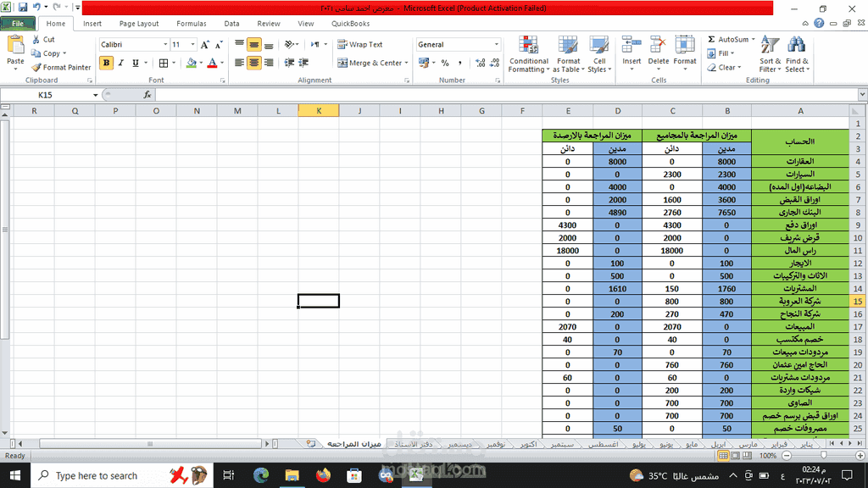
Task: Click the Format as Table icon
Action: (x=568, y=46)
